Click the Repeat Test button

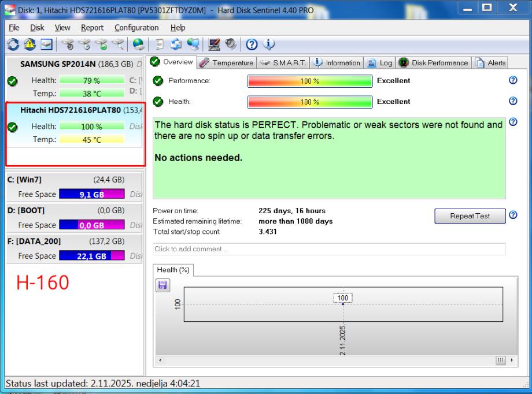coord(470,216)
